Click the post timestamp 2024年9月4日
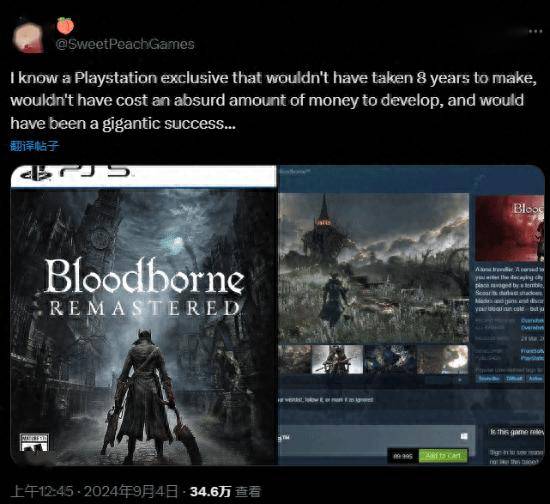The image size is (550, 504). (x=130, y=491)
